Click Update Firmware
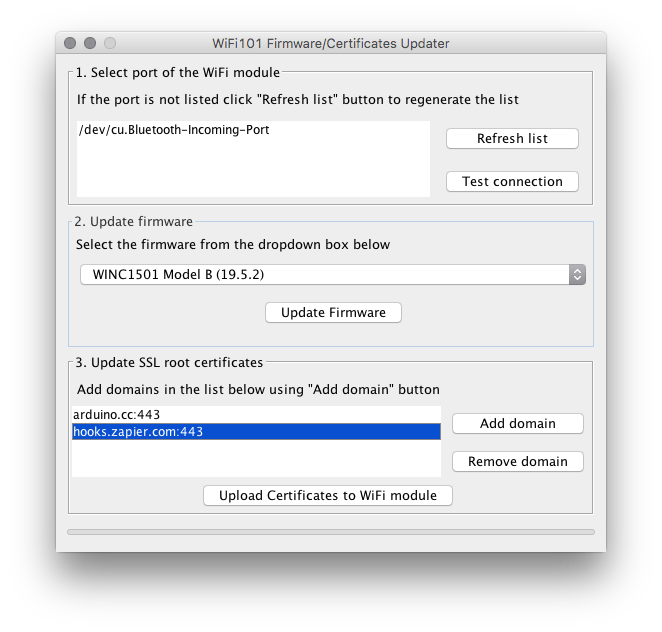The height and width of the screenshot is (632, 662). pos(333,312)
